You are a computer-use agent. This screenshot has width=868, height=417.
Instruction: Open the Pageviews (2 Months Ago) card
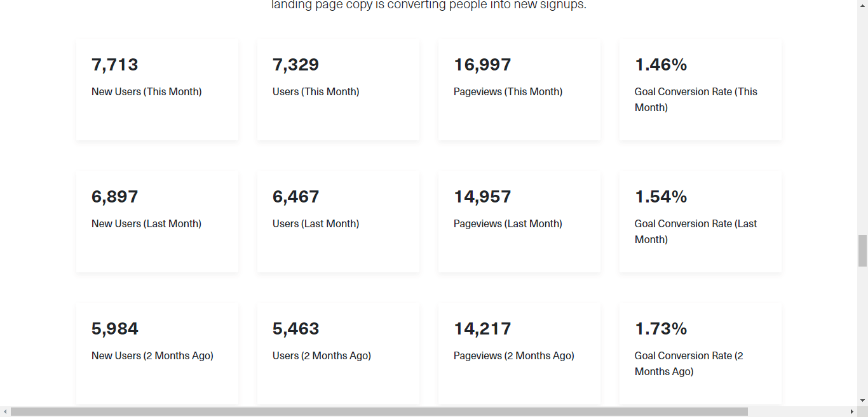(519, 353)
